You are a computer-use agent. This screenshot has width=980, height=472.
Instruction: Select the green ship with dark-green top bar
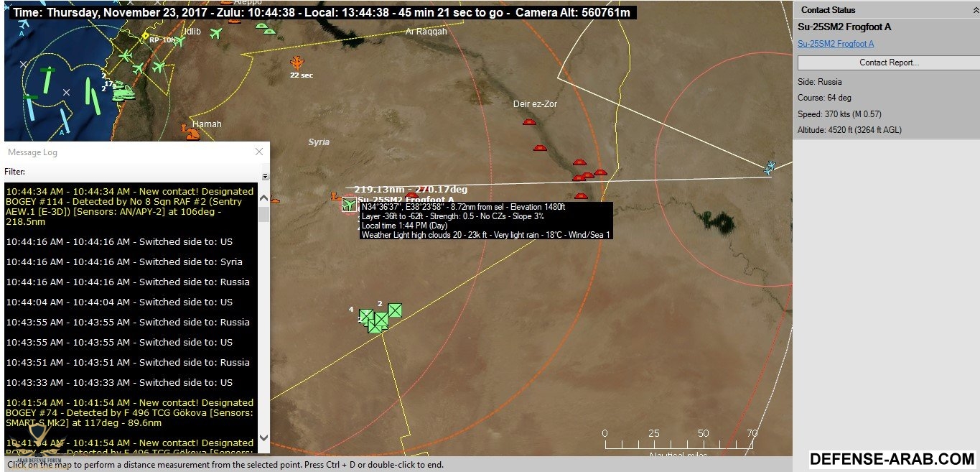(x=47, y=80)
